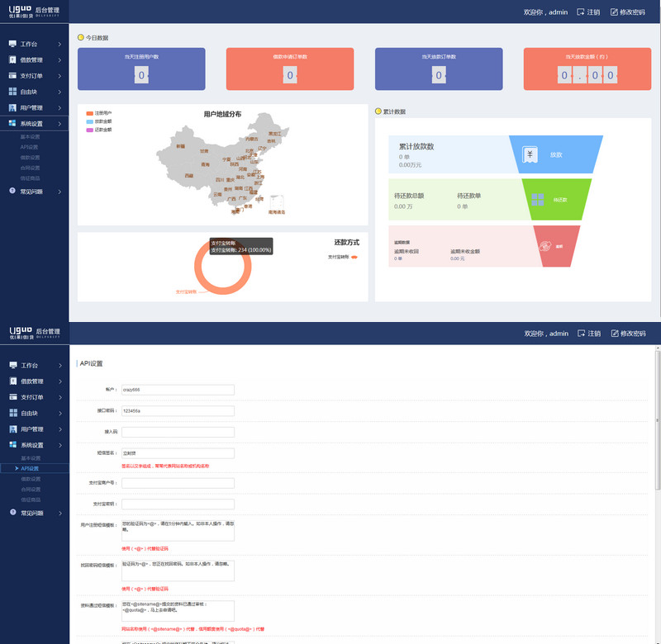Click 常见问题 question icon in dashboard sidebar
This screenshot has height=644, width=661.
coord(12,191)
